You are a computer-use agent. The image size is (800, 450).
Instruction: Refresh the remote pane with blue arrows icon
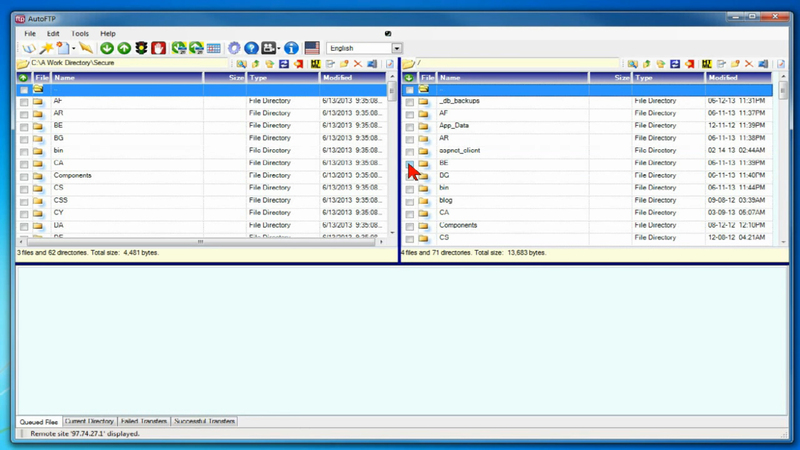point(675,64)
